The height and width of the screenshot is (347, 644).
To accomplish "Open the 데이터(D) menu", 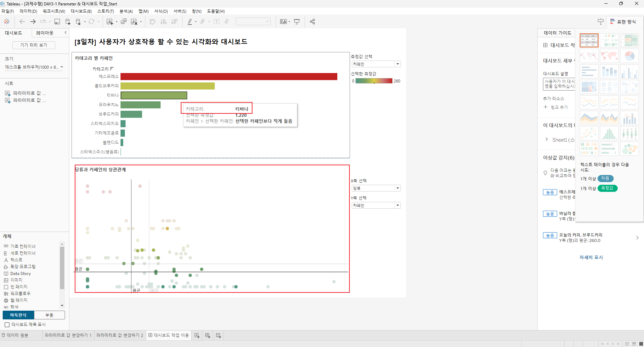I will point(28,11).
